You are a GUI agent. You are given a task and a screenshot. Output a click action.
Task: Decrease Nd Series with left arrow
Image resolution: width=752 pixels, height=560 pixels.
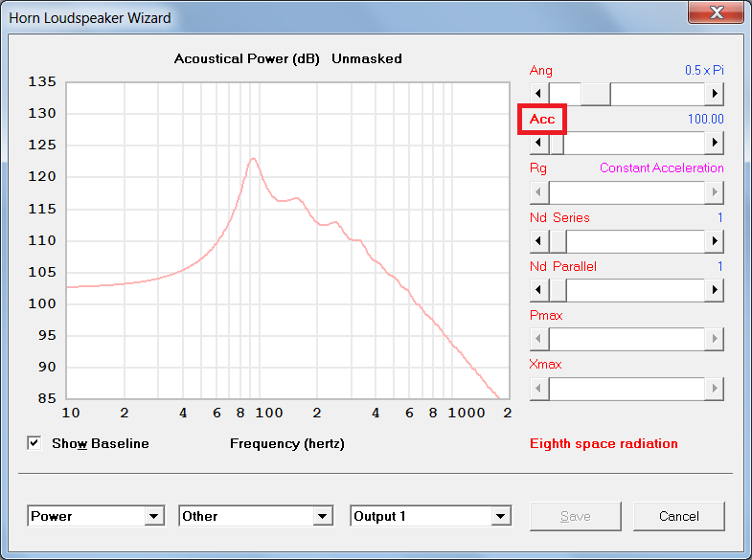click(539, 241)
